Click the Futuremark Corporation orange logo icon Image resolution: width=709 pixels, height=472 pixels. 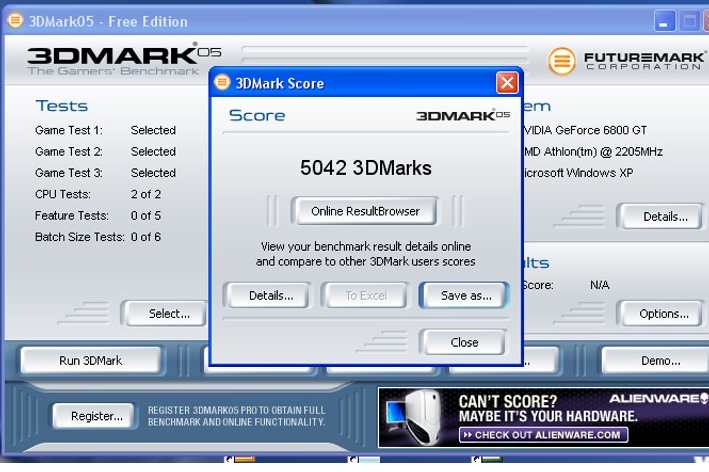coord(562,61)
